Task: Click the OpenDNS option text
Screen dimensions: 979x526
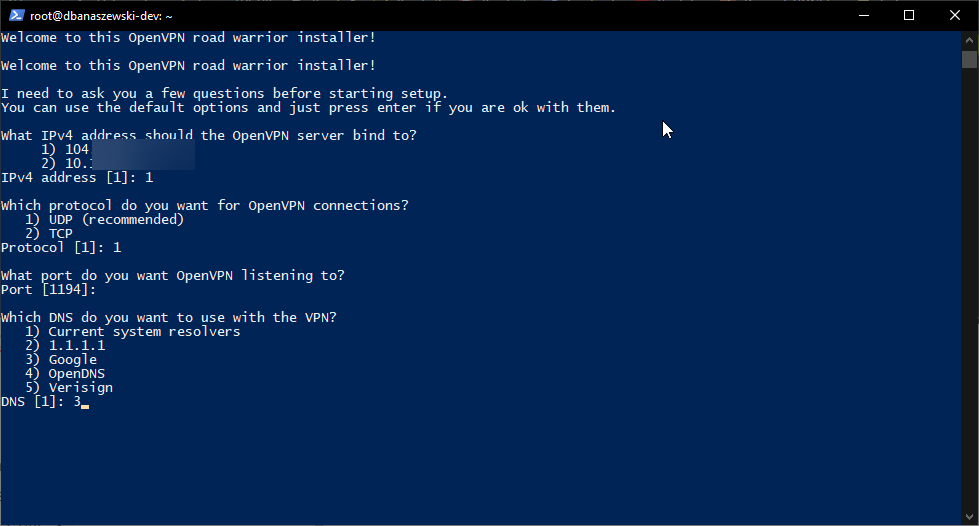Action: (76, 374)
